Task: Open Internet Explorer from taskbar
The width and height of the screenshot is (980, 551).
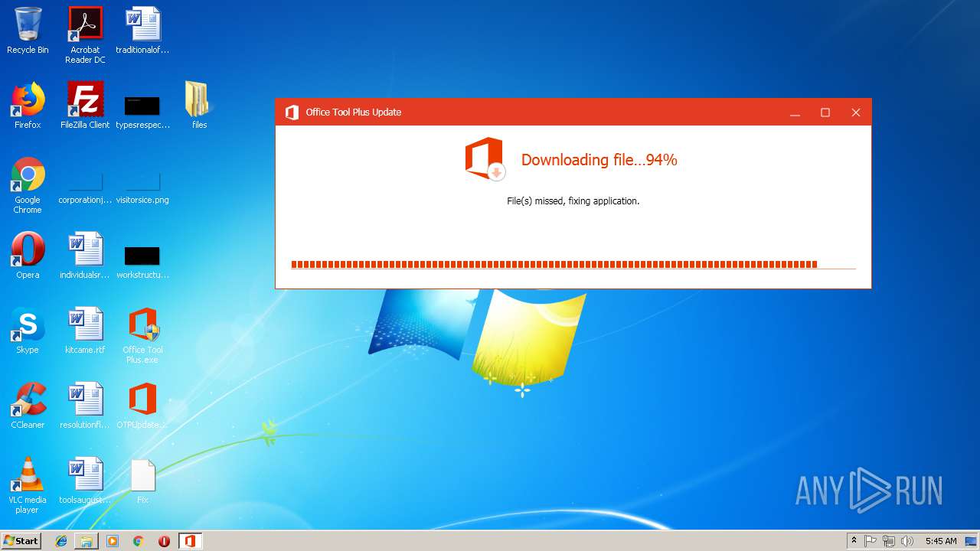Action: (61, 541)
